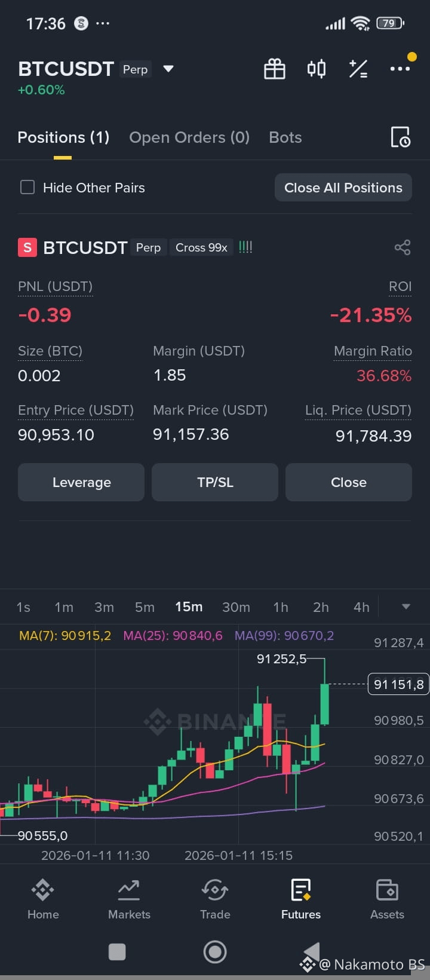
Task: Switch to the Bots tab
Action: pyautogui.click(x=285, y=137)
